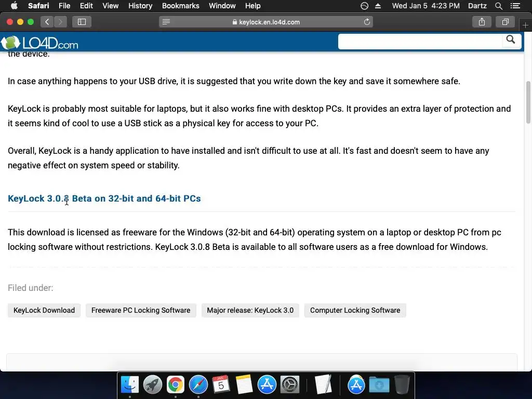Open the Window menu
The image size is (532, 399).
[222, 6]
